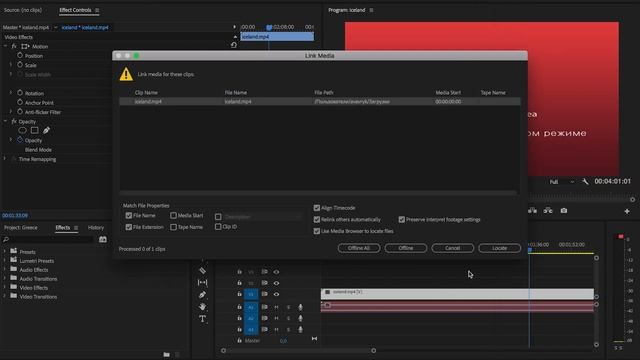640x360 pixels.
Task: Open the Program: Iceland panel menu
Action: [x=371, y=10]
